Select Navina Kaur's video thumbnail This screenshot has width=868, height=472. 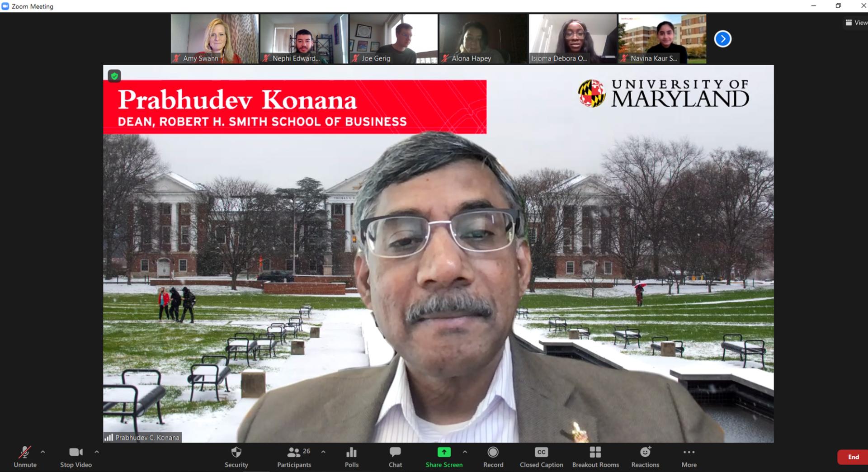662,38
